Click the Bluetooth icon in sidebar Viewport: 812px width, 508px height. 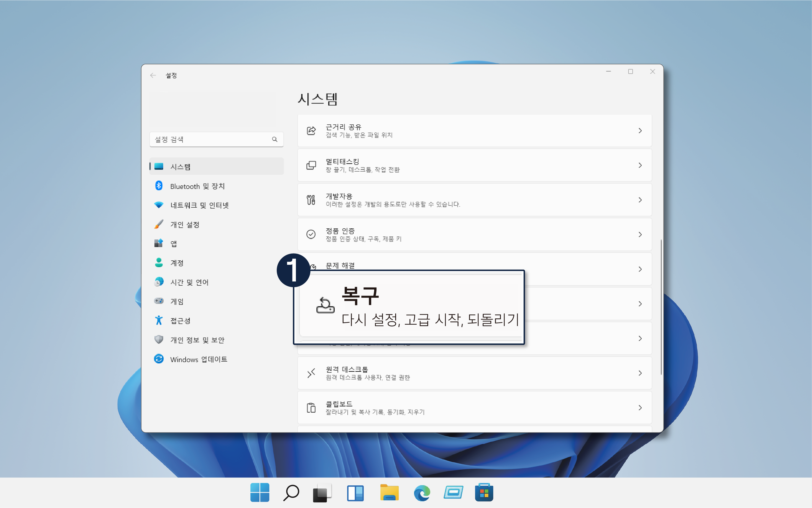159,186
